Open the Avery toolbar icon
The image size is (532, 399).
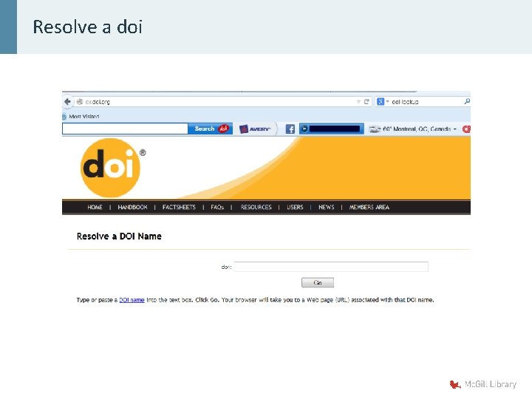click(255, 129)
